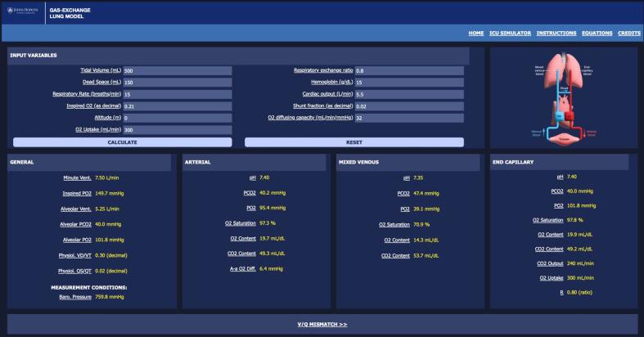The height and width of the screenshot is (337, 644).
Task: Select the Hemoglobin input field
Action: [408, 83]
